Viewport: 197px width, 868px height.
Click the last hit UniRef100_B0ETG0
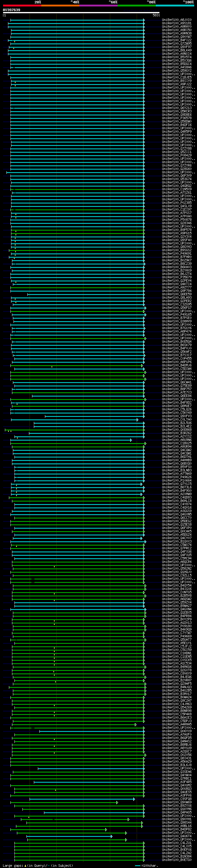coord(177,860)
